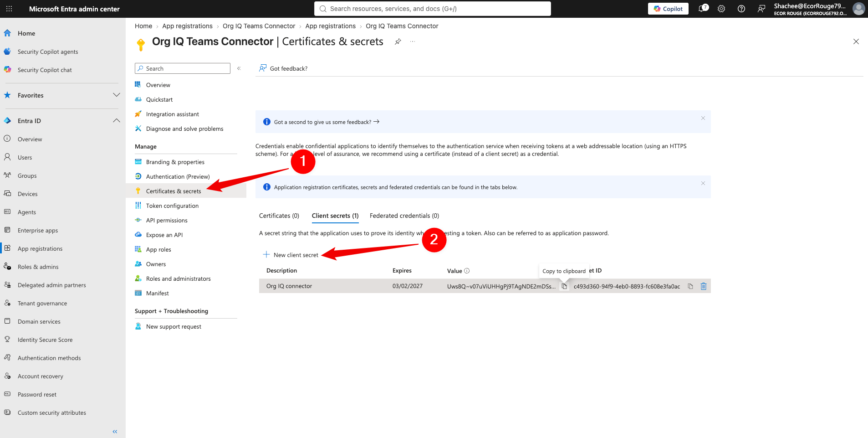Image resolution: width=868 pixels, height=438 pixels.
Task: Follow the feedback banner arrow link
Action: [376, 122]
